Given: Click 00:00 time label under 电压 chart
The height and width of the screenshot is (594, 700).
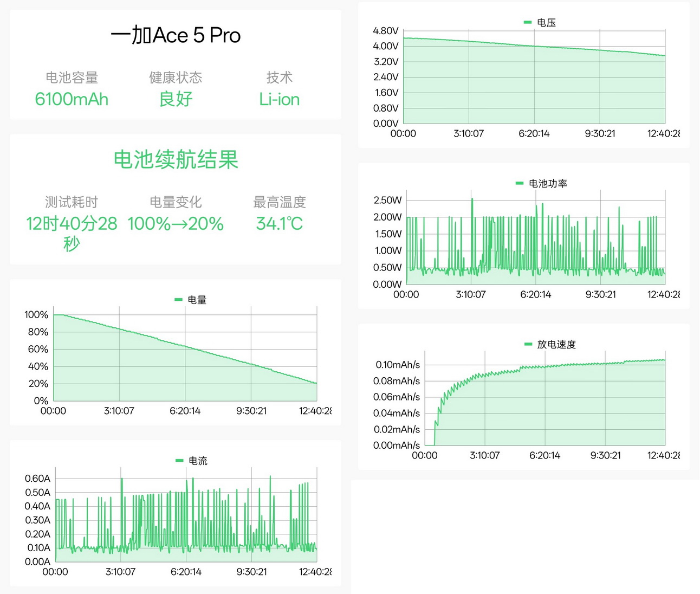Looking at the screenshot, I should pos(403,134).
